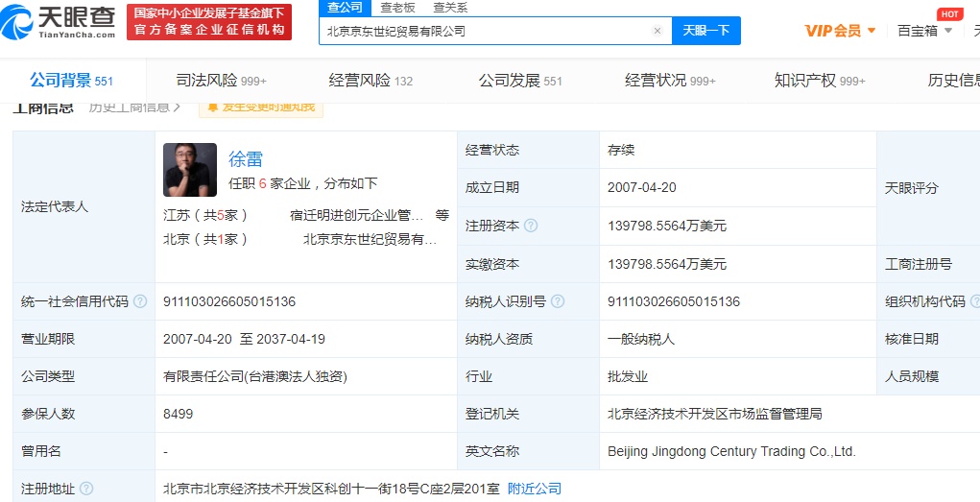Open the 经营风险 132 tab
The image size is (980, 502).
click(x=370, y=81)
